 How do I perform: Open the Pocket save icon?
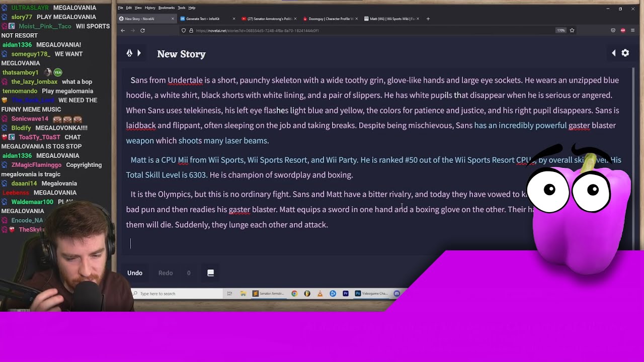613,30
